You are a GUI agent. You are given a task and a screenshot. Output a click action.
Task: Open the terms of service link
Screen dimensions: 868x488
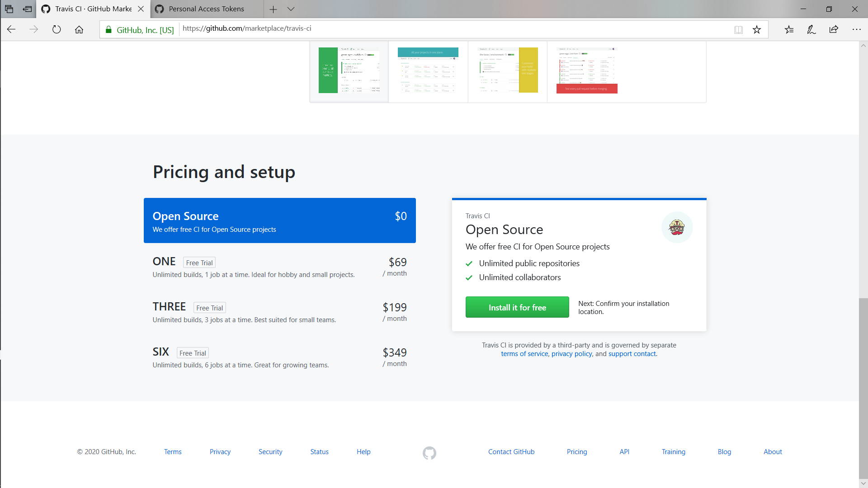(524, 354)
